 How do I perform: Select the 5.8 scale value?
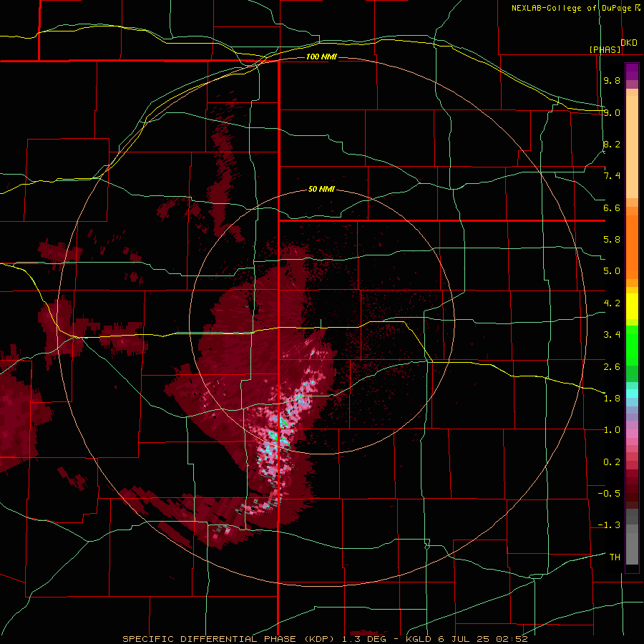tap(612, 240)
